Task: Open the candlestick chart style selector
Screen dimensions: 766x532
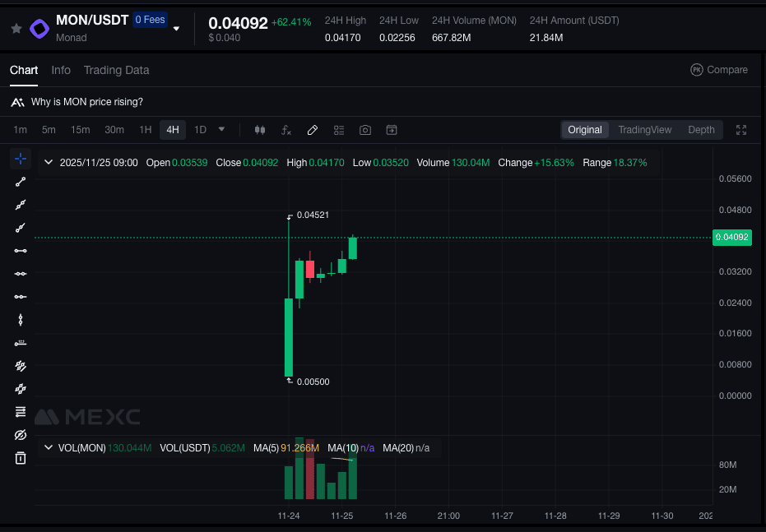Action: pyautogui.click(x=260, y=130)
